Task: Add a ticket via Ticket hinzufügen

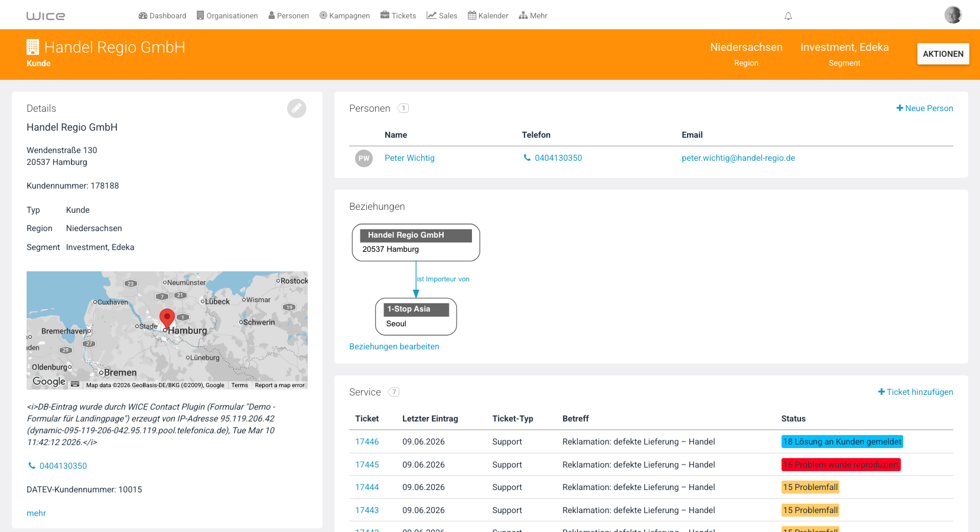Action: (x=916, y=392)
